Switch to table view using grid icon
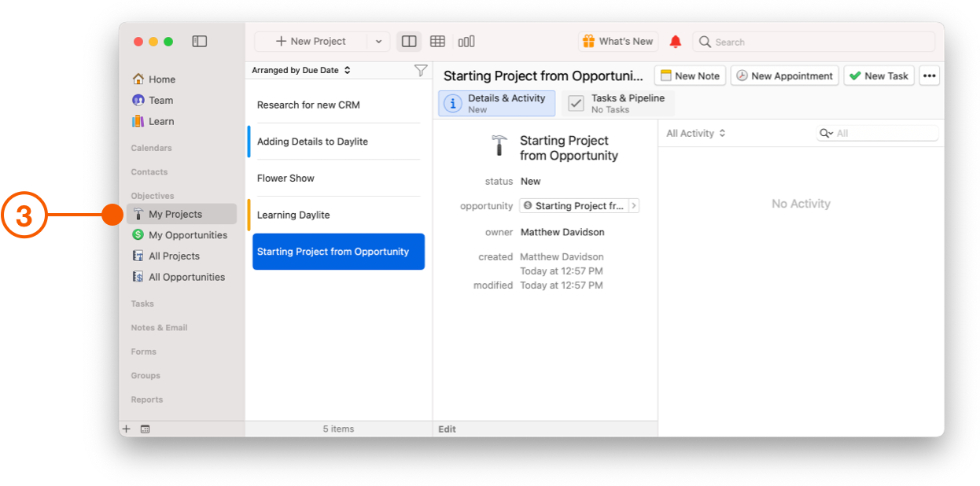This screenshot has height=486, width=980. (x=437, y=41)
